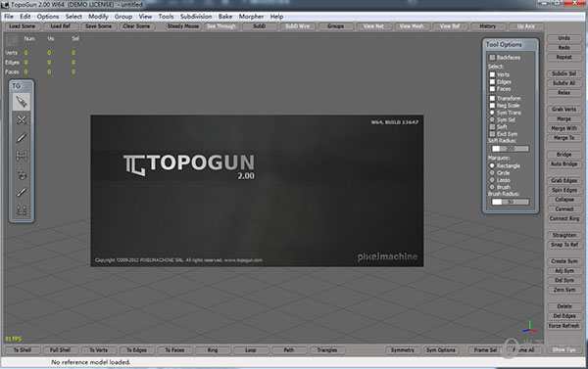Click the Spin Edges button
Image resolution: width=588 pixels, height=369 pixels.
564,190
